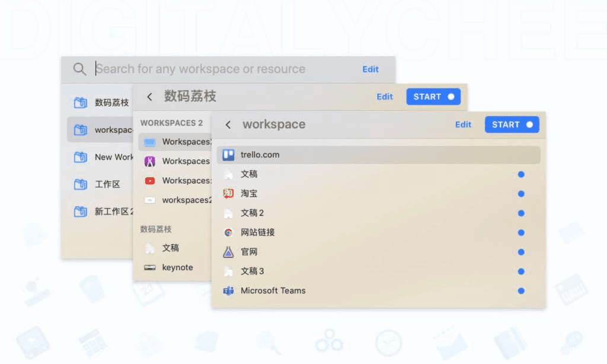Image resolution: width=607 pixels, height=364 pixels.
Task: Toggle the blue dot next to 文稿
Action: tap(521, 174)
